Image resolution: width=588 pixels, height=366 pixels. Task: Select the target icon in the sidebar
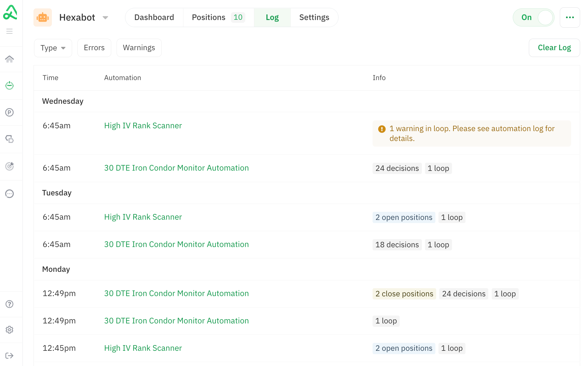point(10,166)
